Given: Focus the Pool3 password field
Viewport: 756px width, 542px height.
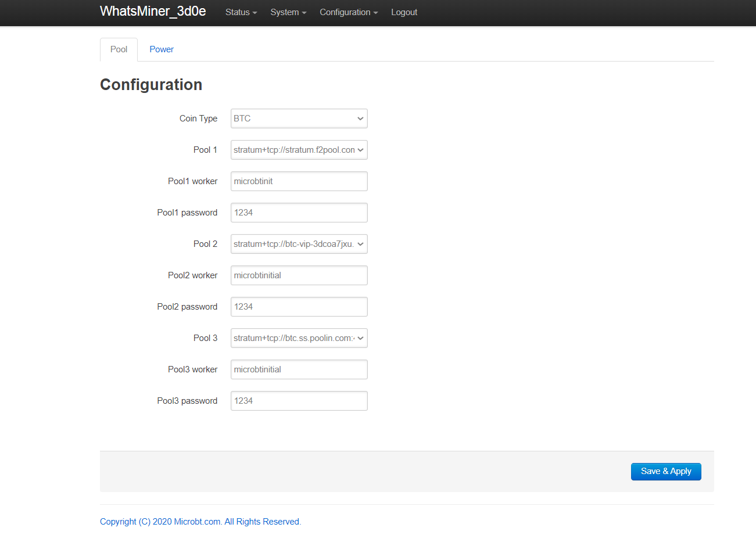Looking at the screenshot, I should 299,401.
